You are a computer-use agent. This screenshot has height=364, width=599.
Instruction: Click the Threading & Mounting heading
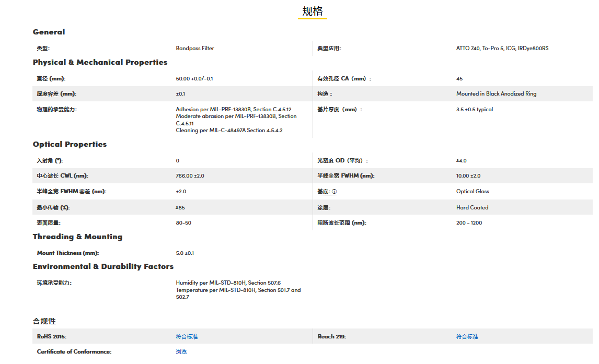coord(77,237)
